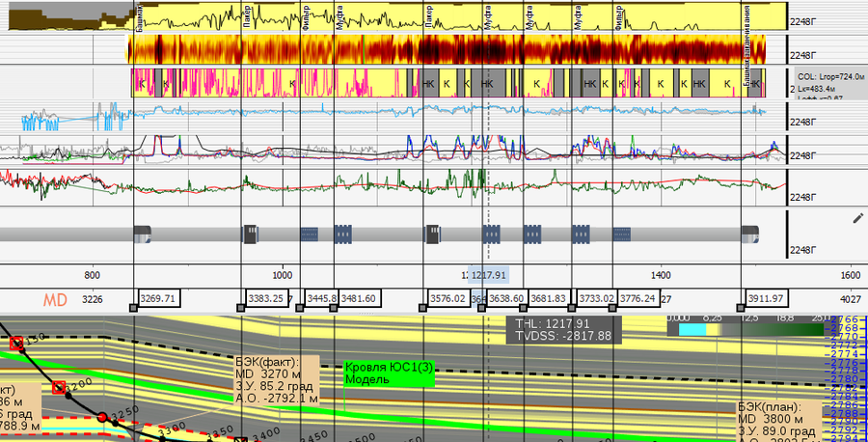Image resolution: width=868 pixels, height=442 pixels.
Task: Click the БЭК(план) MD 3800 м annotation
Action: [776, 422]
